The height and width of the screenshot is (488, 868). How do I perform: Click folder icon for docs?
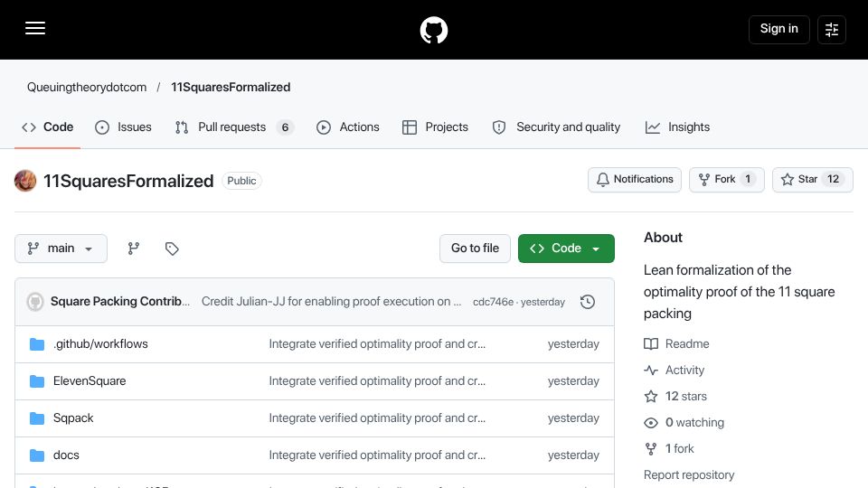(x=37, y=455)
